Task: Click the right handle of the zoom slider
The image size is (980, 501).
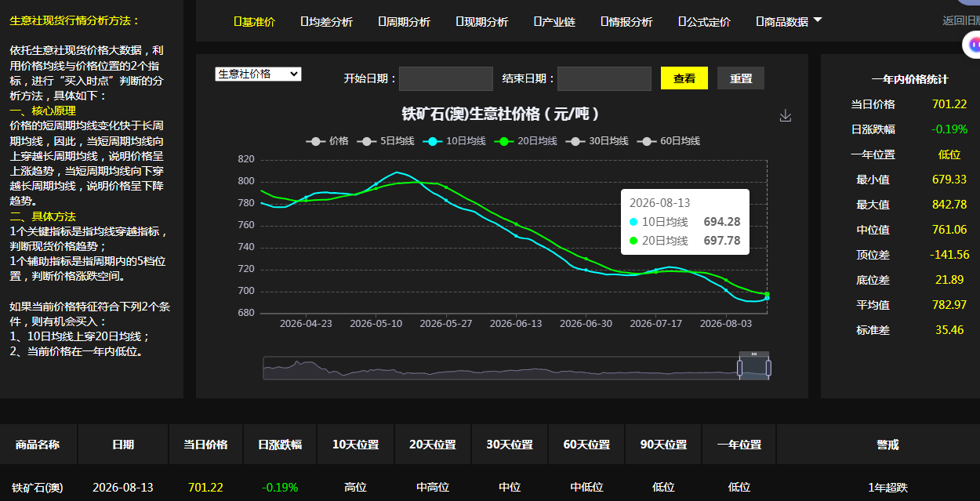Action: [769, 368]
